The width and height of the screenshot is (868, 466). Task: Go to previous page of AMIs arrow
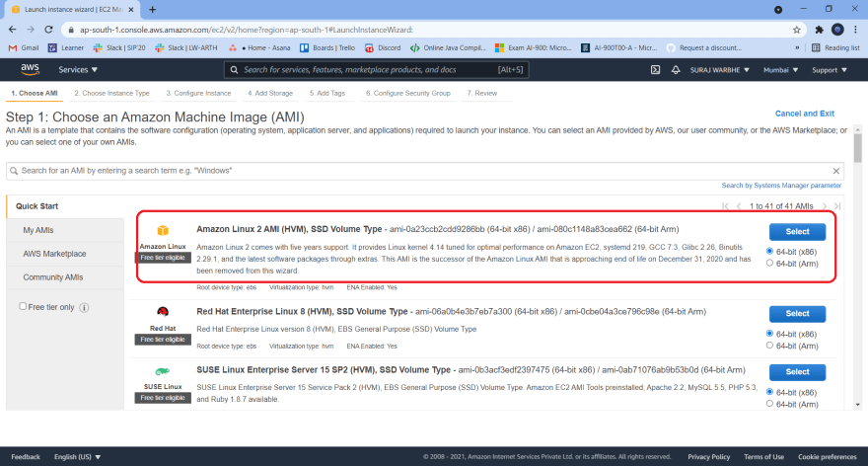click(739, 206)
